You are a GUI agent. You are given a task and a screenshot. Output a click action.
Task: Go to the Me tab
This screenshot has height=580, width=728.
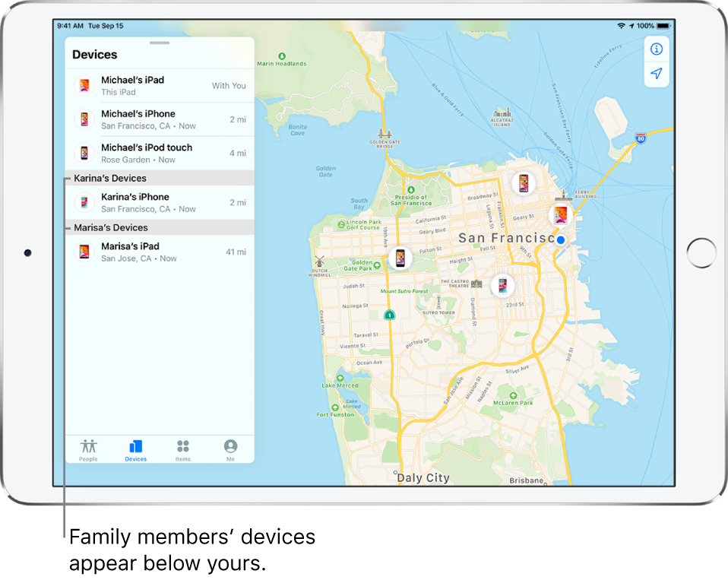231,450
